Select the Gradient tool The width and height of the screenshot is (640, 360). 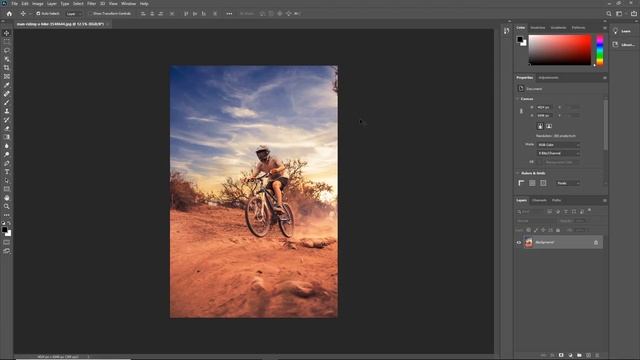(x=7, y=137)
